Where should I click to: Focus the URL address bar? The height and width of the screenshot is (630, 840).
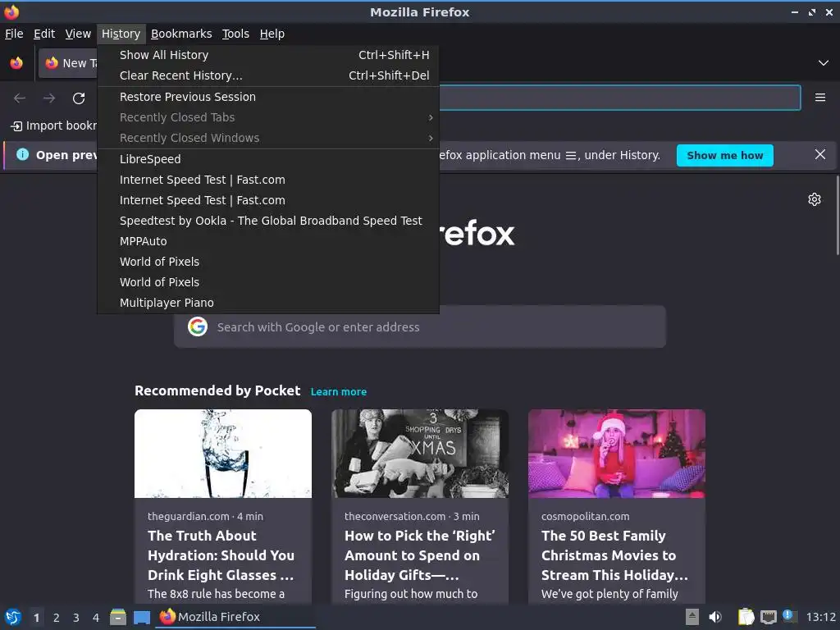(620, 98)
